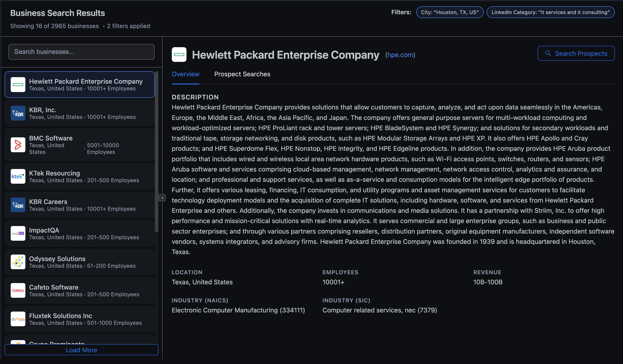Select the KTek Resourcing list entry
623x364 pixels.
80,176
